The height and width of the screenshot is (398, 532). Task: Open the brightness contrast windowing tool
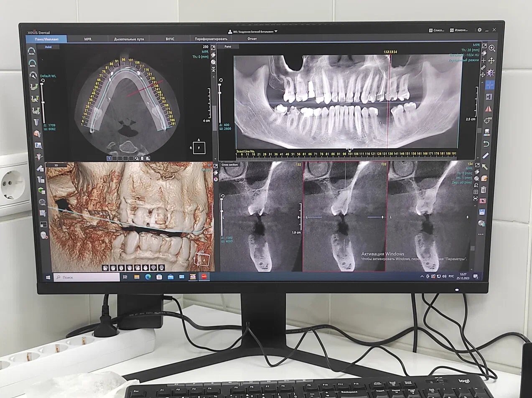[490, 73]
